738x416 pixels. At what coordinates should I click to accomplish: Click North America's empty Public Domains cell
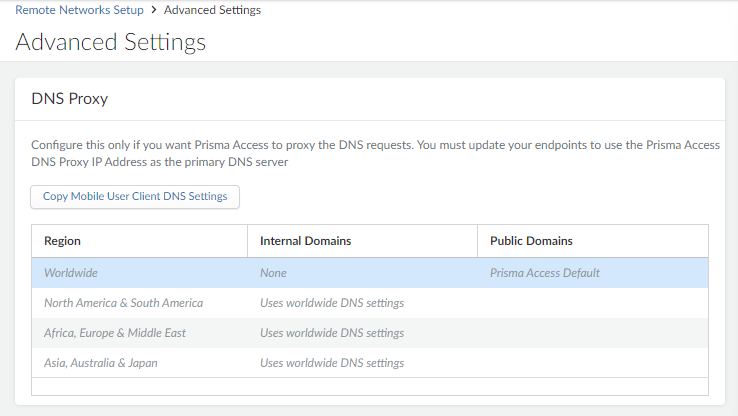pyautogui.click(x=592, y=303)
